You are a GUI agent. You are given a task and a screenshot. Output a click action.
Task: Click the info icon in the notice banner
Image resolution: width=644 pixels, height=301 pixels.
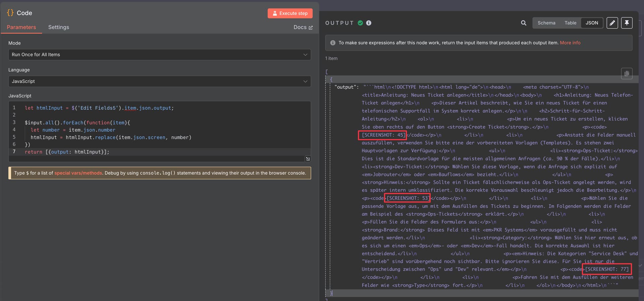point(333,43)
